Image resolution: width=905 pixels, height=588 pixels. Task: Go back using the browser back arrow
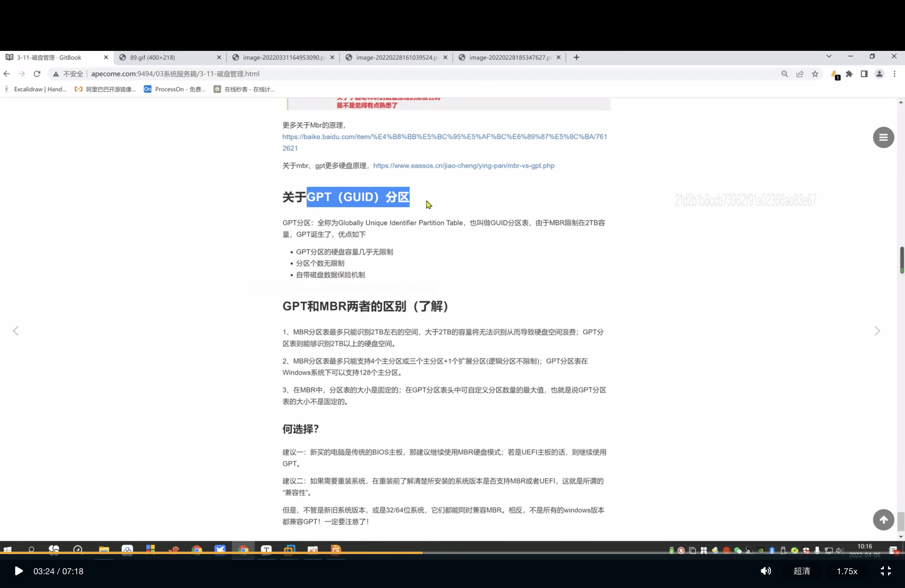(x=7, y=74)
